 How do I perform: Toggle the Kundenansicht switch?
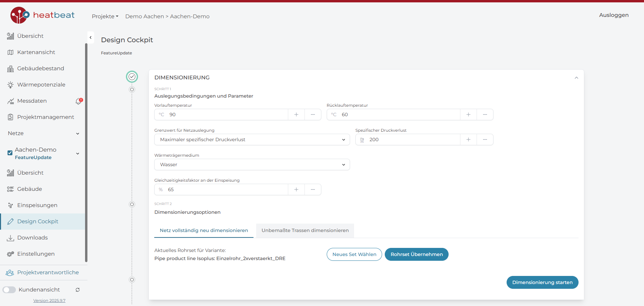[9, 290]
